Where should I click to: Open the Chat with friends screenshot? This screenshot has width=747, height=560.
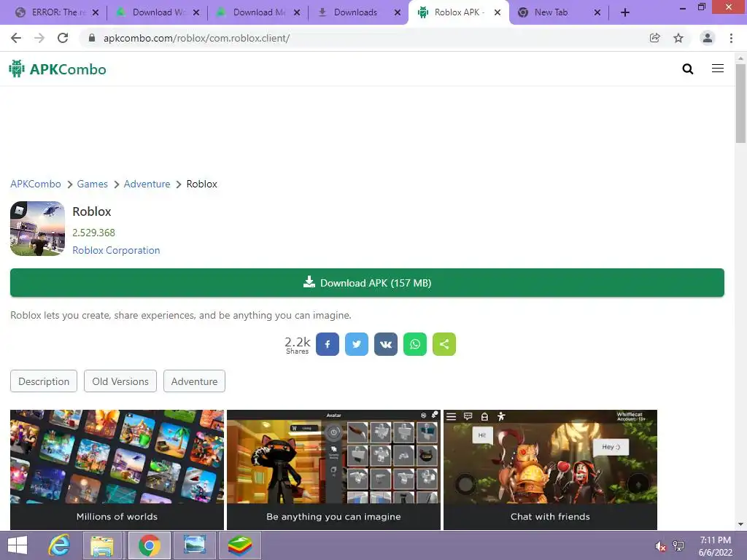[x=550, y=470]
